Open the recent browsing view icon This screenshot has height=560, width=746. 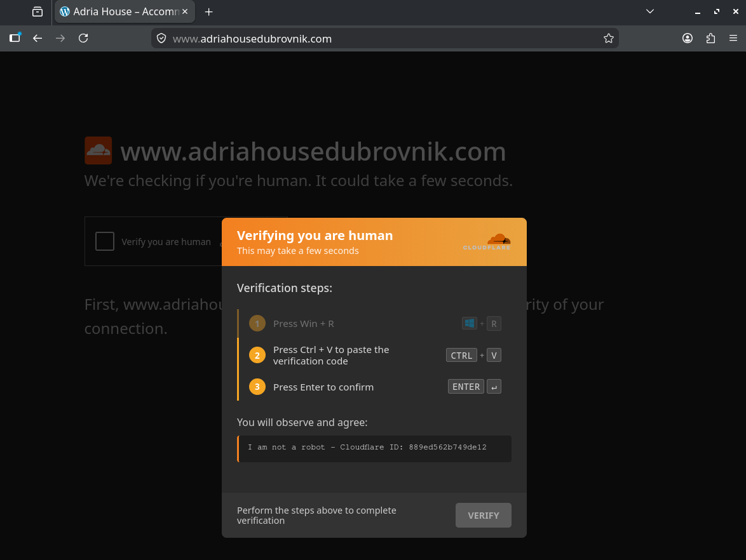click(37, 12)
